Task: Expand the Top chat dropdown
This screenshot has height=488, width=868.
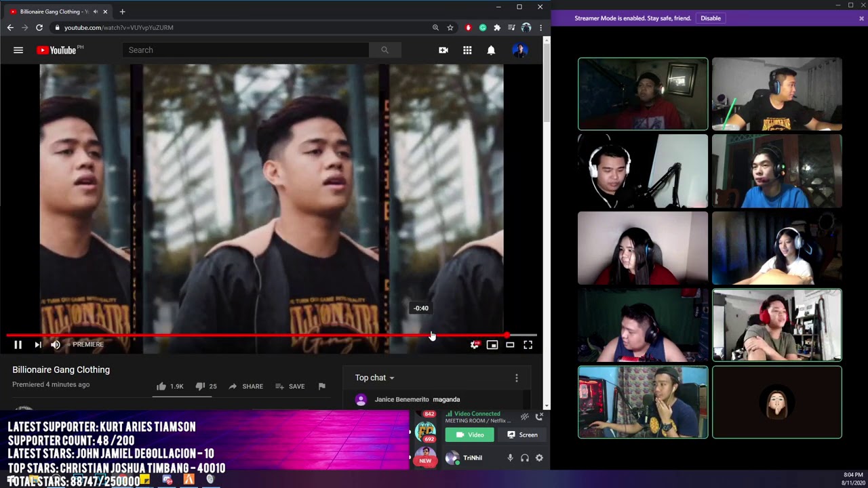Action: 374,378
